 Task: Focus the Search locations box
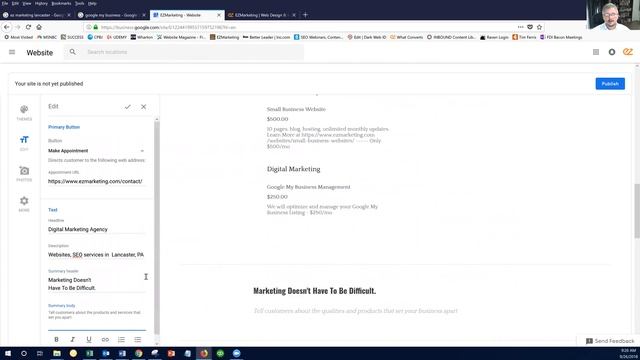[x=184, y=52]
